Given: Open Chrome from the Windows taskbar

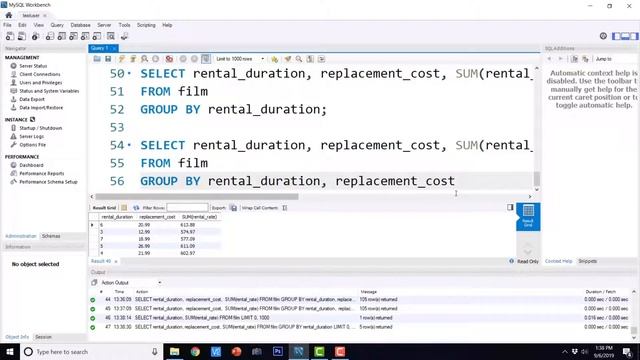Looking at the screenshot, I should pyautogui.click(x=195, y=351).
